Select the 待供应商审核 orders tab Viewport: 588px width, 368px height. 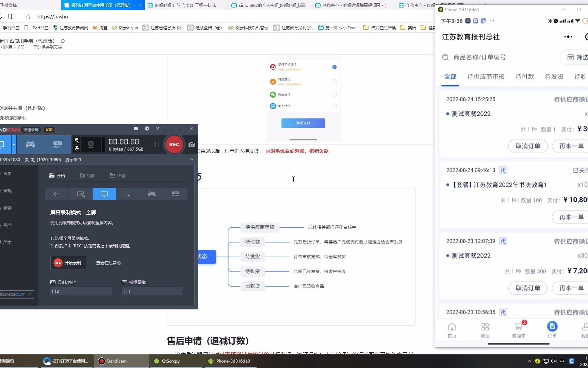click(486, 77)
